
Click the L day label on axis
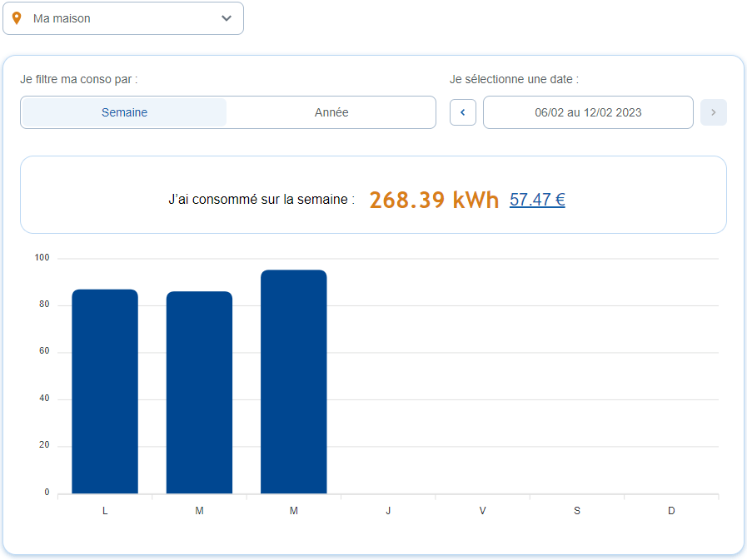(105, 511)
